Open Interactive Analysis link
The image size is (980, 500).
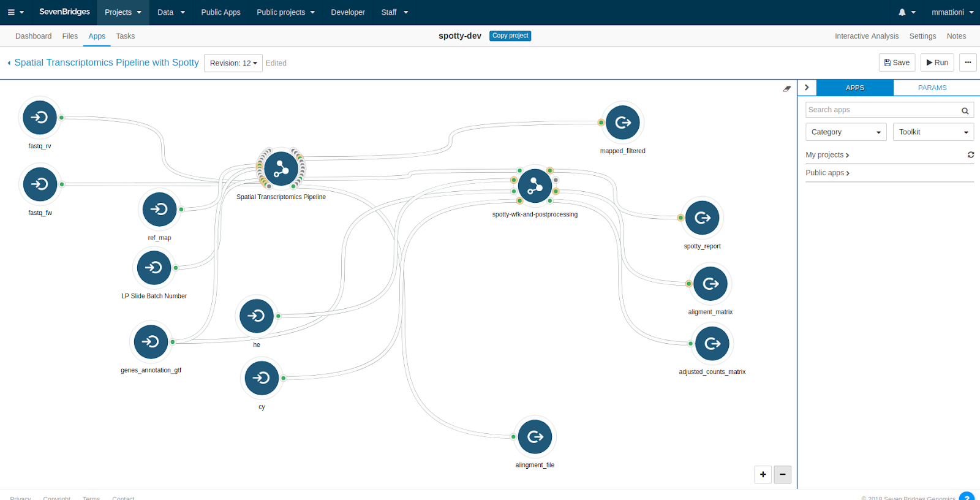tap(867, 36)
